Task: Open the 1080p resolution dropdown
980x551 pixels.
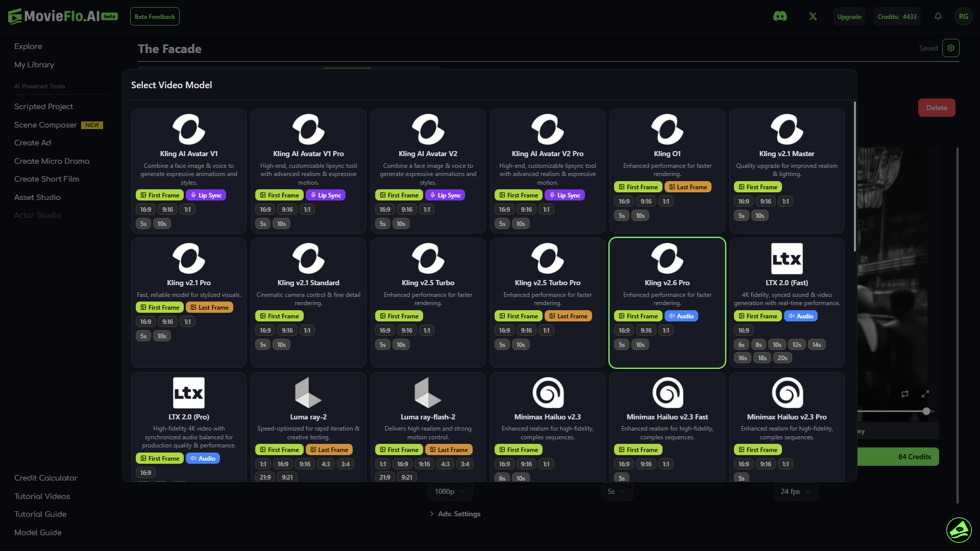Action: coord(449,491)
